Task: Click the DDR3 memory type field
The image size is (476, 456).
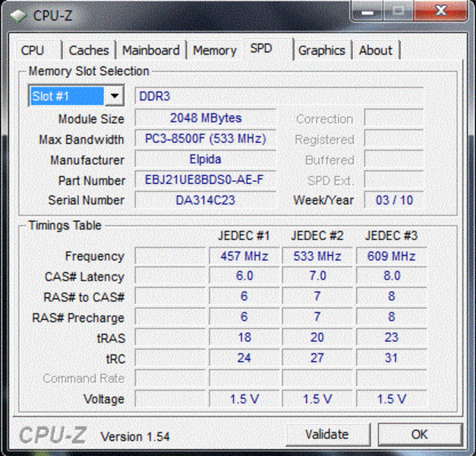Action: point(278,97)
